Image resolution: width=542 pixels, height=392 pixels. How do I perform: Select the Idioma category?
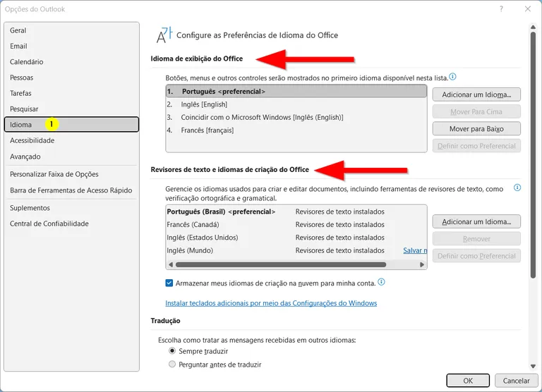coord(71,124)
